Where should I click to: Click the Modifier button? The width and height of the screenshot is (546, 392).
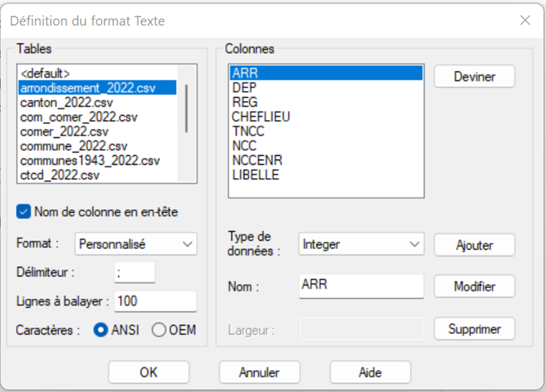pos(474,287)
